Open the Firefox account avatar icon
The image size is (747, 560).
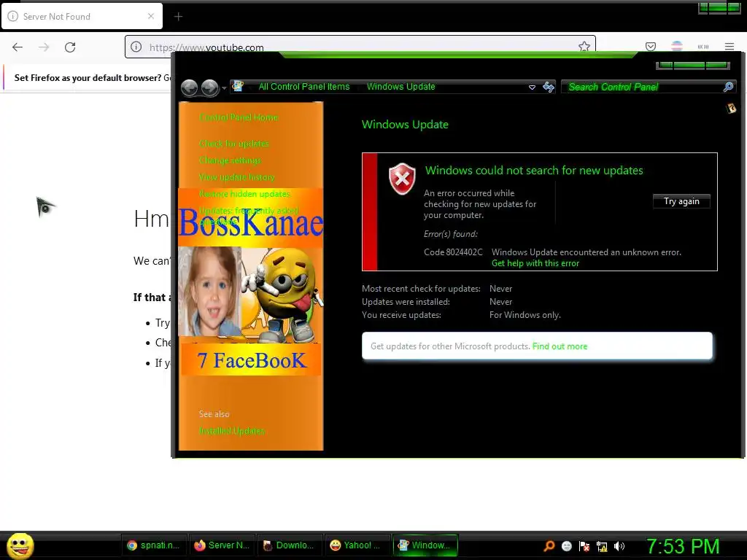tap(676, 46)
